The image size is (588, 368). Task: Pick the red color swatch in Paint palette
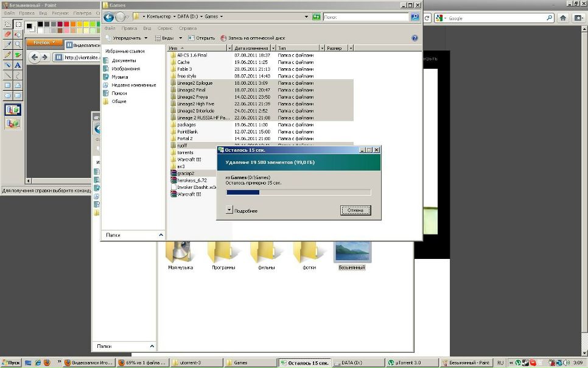click(x=68, y=24)
